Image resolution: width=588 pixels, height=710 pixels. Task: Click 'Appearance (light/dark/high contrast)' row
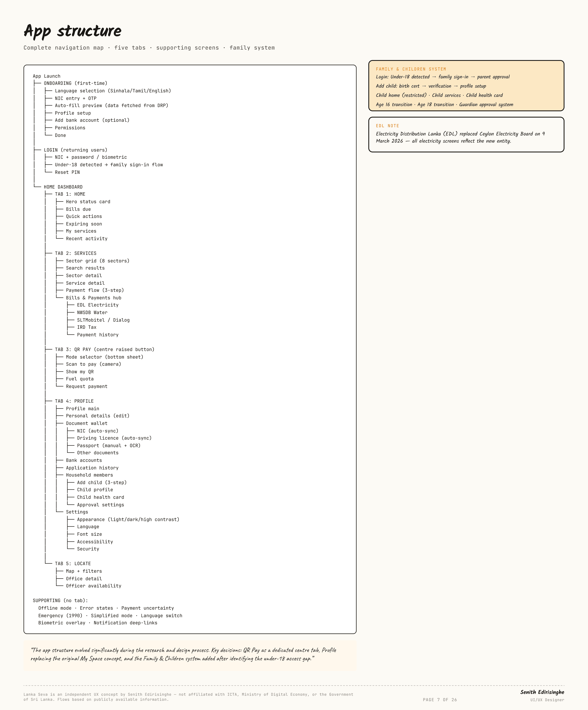coord(128,519)
